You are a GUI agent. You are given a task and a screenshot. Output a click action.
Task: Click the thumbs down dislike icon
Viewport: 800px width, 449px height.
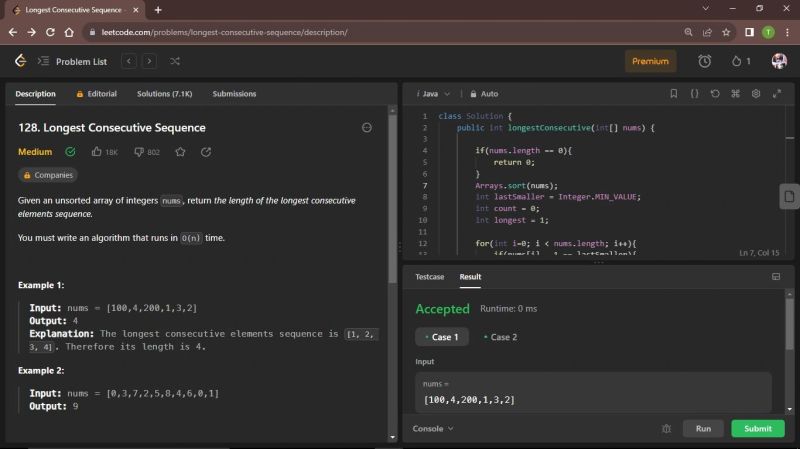tap(139, 152)
